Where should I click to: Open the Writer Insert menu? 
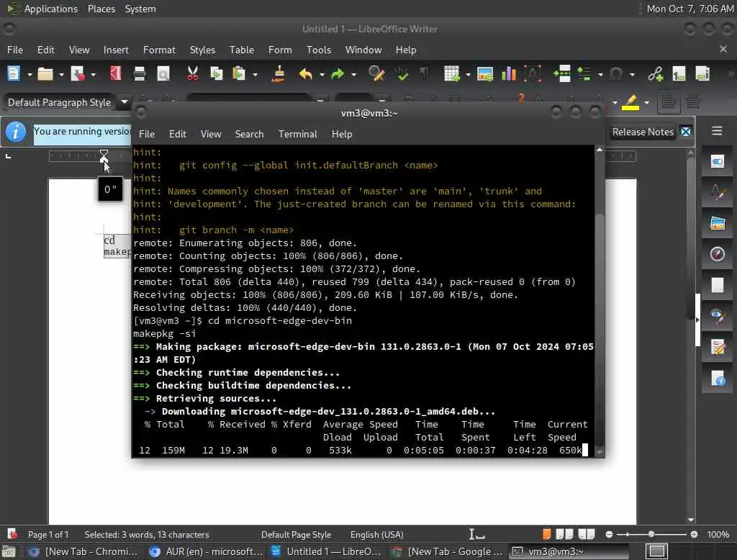tap(116, 50)
